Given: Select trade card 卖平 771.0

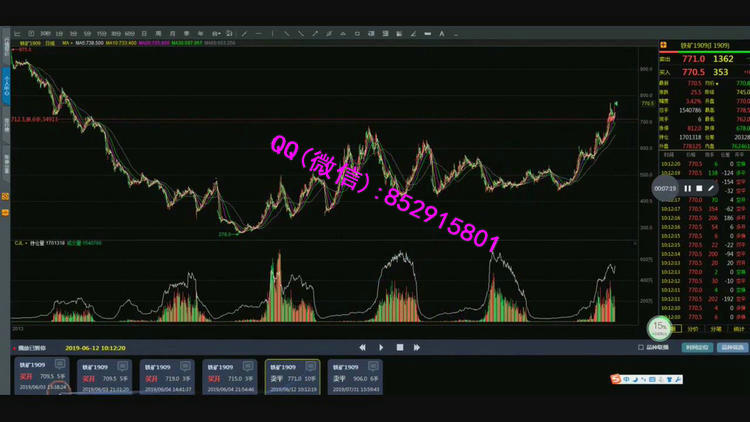Looking at the screenshot, I should click(293, 379).
